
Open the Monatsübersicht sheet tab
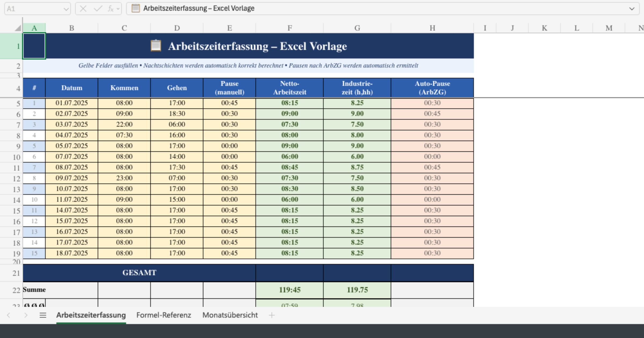tap(230, 315)
